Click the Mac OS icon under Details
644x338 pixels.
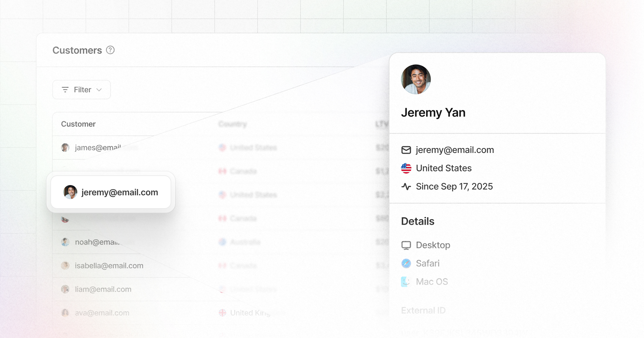406,281
